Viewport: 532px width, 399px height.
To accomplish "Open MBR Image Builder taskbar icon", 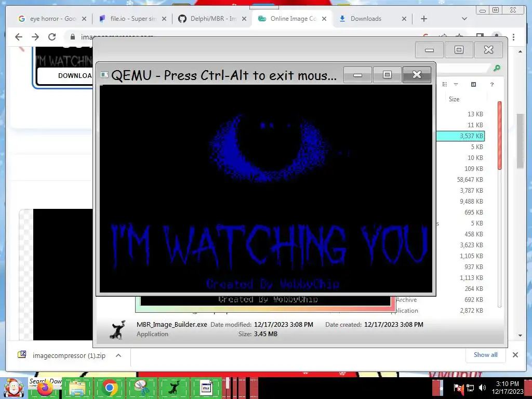I will [x=174, y=388].
